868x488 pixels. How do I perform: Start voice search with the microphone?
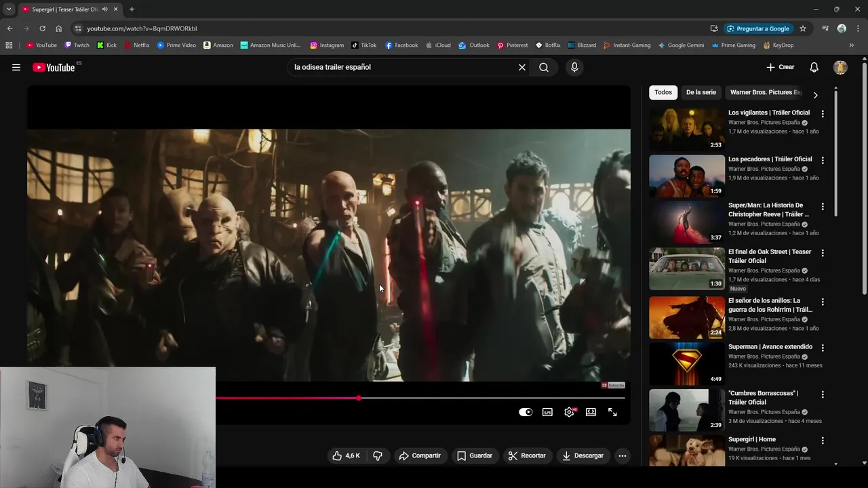tap(574, 67)
